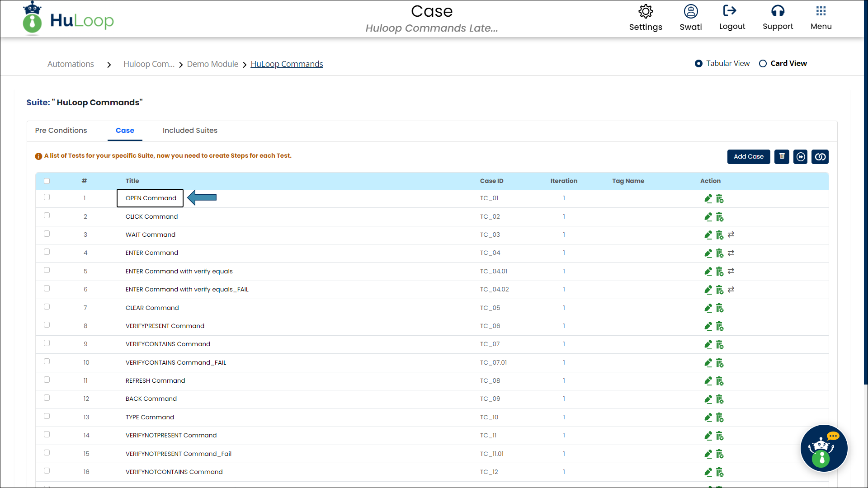Open the Menu grid icon
Screen dimensions: 868x488
tap(821, 10)
